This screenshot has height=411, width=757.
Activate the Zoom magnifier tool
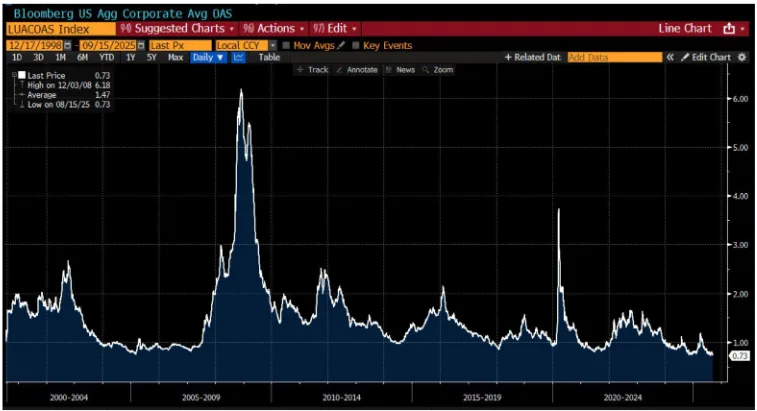[438, 70]
